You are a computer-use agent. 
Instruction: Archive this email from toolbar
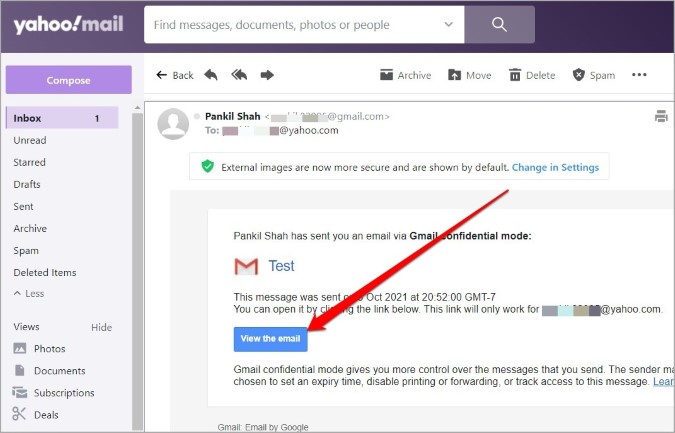406,75
